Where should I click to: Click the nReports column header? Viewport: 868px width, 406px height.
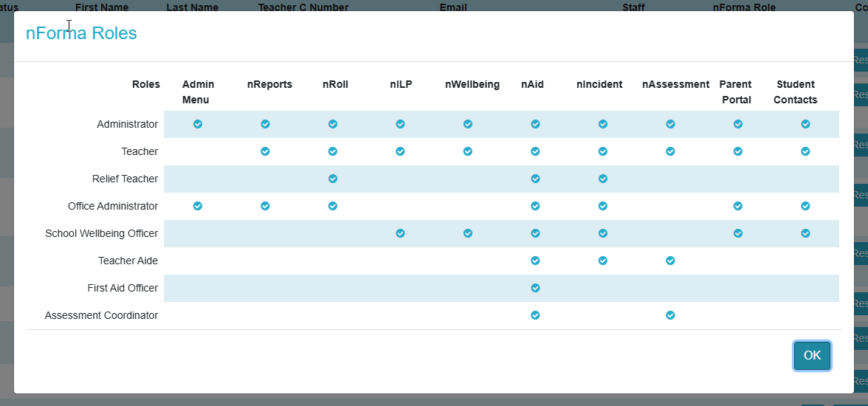coord(269,85)
